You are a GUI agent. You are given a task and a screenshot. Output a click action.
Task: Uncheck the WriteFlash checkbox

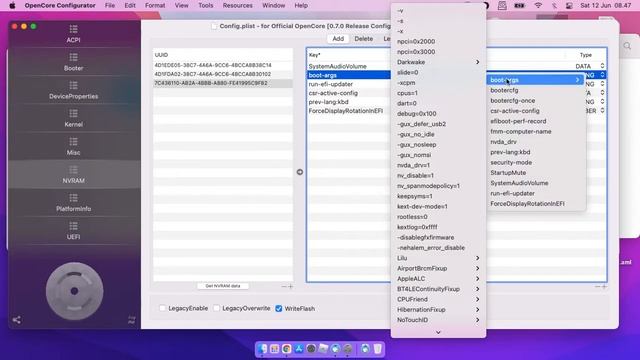[x=279, y=309]
